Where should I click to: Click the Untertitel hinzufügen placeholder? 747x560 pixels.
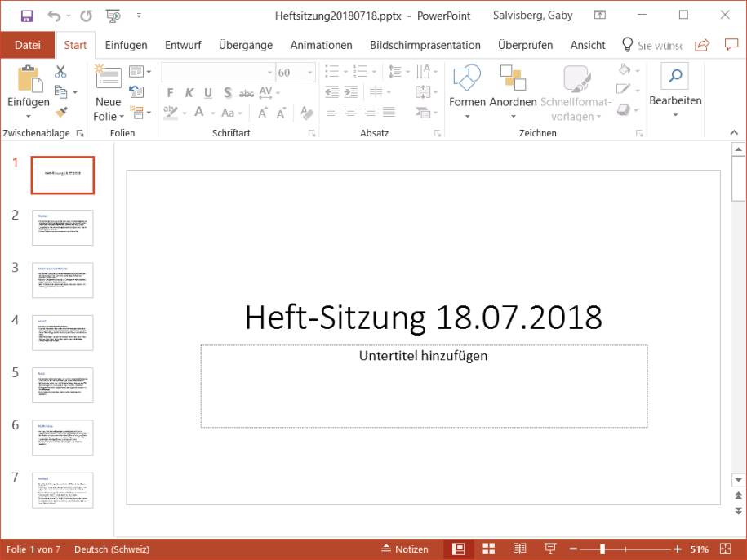[x=424, y=386]
